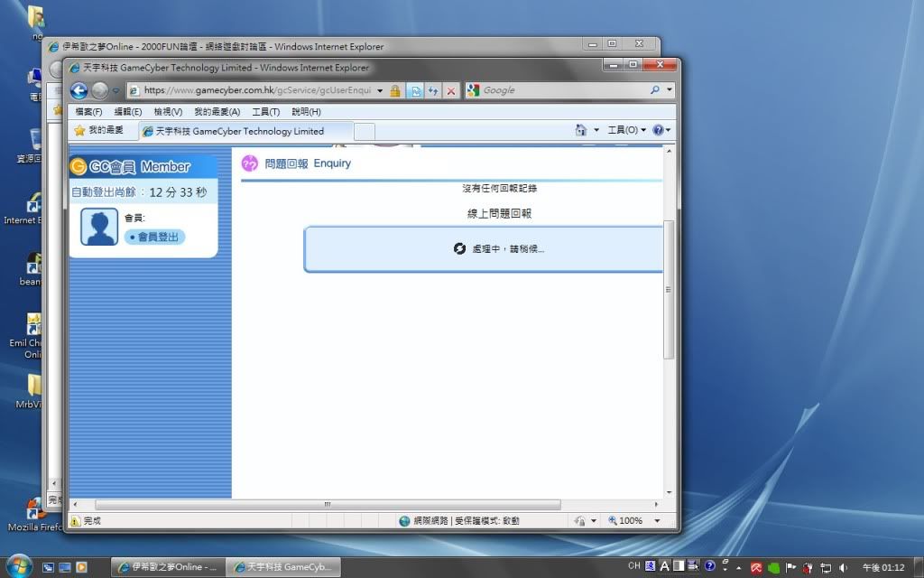Click the horizontal scrollbar thumb
Screen dimensions: 924x578
click(328, 504)
